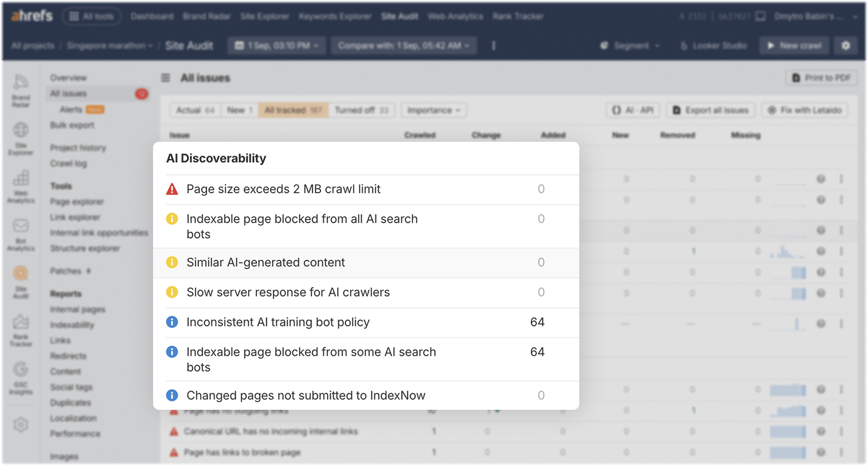The image size is (868, 466).
Task: Open project settings gear next to New crawl
Action: coord(845,45)
